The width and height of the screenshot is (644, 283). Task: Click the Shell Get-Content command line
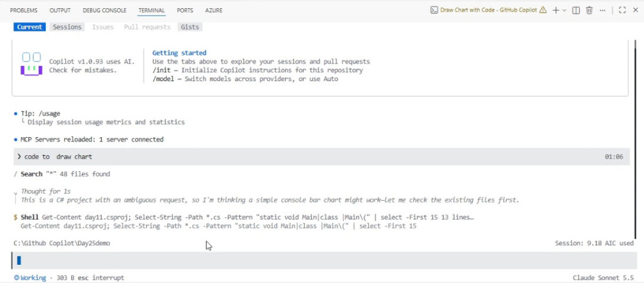pos(247,218)
